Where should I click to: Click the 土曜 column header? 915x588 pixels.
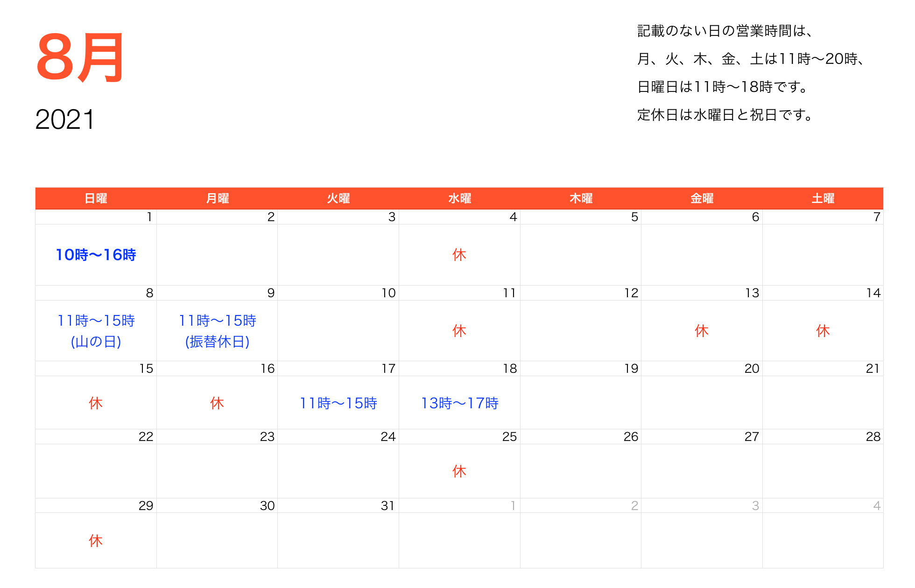[x=823, y=198]
